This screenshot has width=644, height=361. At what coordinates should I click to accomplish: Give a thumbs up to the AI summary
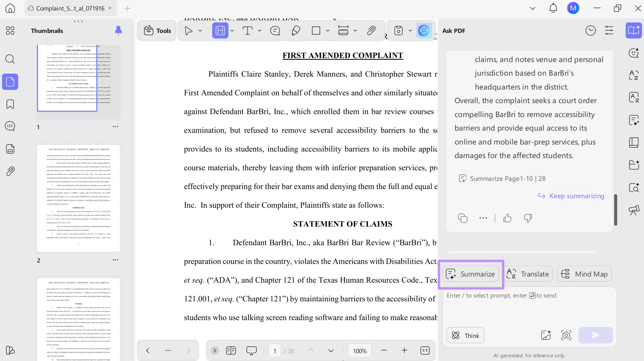click(507, 218)
